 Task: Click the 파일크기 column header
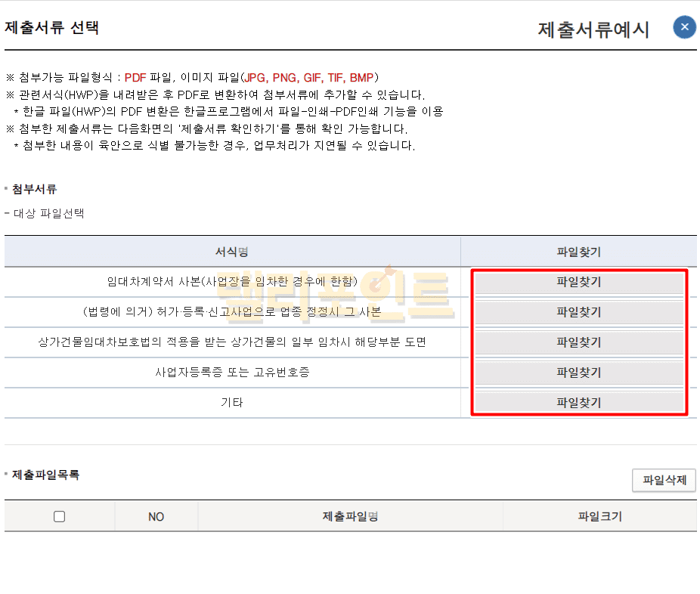click(599, 517)
